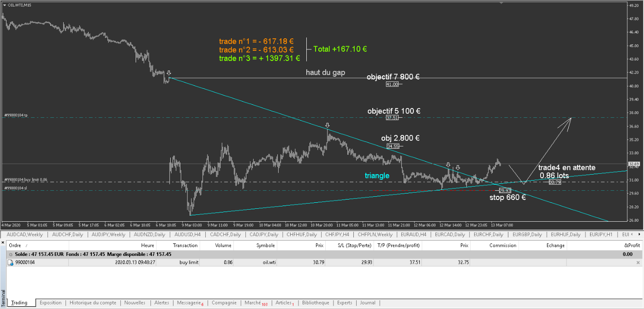Open the Exposition terminal tab

click(x=50, y=303)
